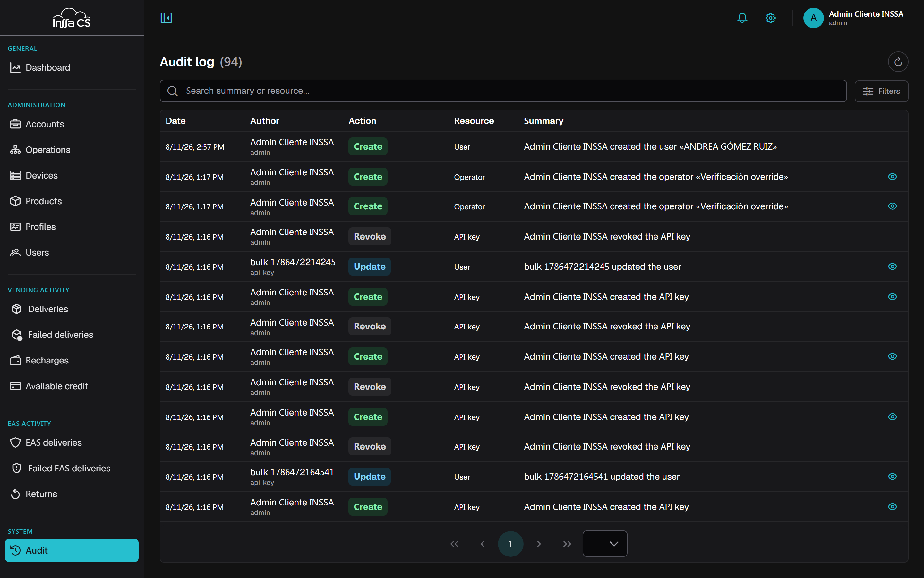Image resolution: width=924 pixels, height=578 pixels.
Task: Open Operations section
Action: tap(72, 150)
